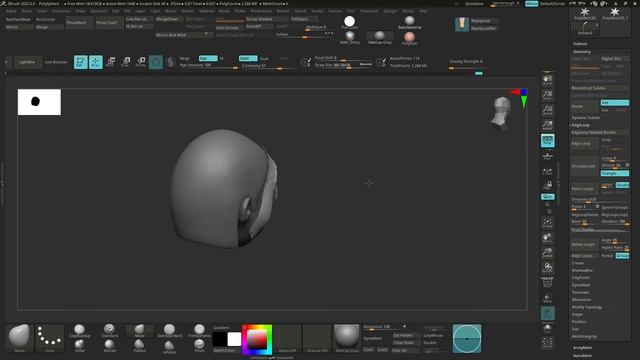Open the Dots stroke type selector
640x360 pixels.
(x=49, y=338)
